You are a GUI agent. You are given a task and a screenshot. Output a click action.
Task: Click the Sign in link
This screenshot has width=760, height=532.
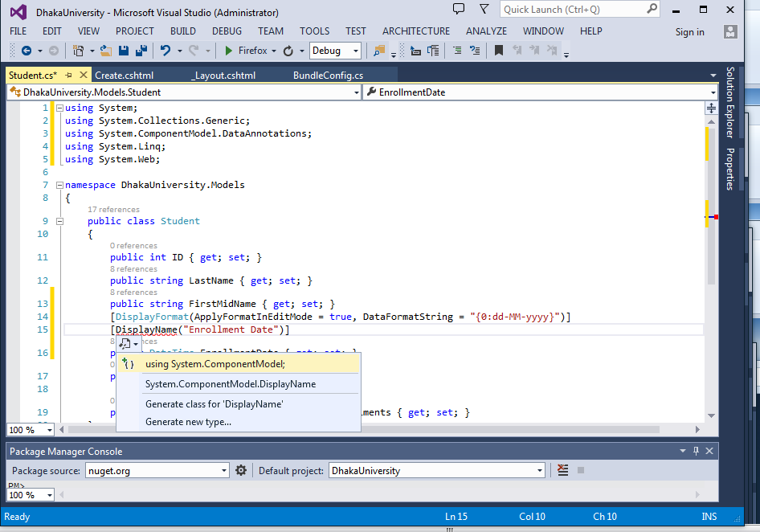click(689, 31)
